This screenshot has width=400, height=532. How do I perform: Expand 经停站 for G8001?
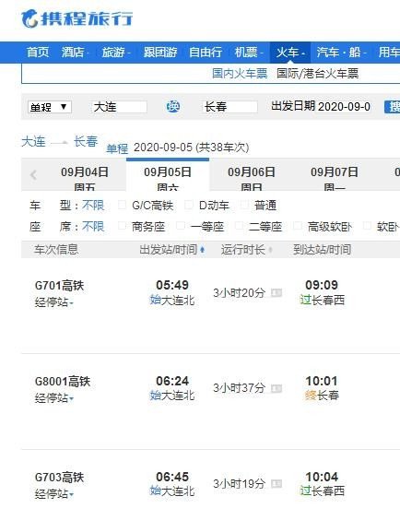54,397
